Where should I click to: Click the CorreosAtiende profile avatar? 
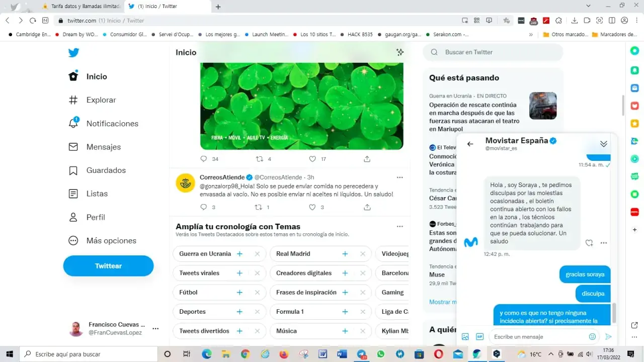(x=185, y=183)
